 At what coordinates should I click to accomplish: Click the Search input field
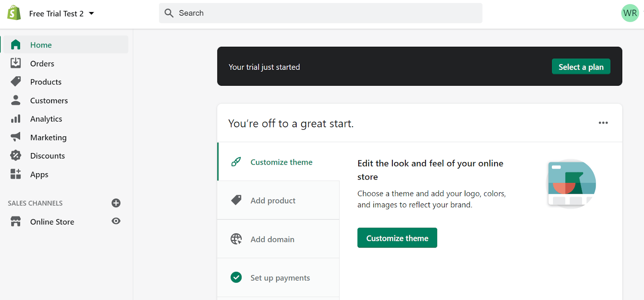[x=320, y=13]
